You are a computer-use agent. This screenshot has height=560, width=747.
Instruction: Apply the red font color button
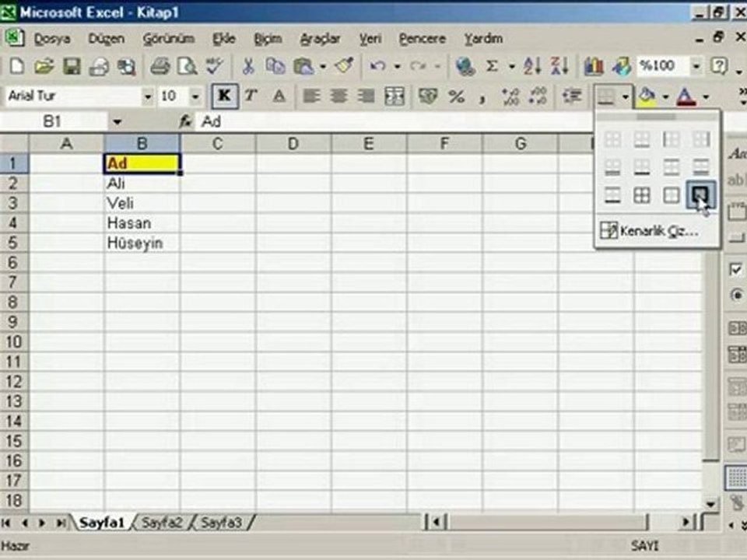(686, 96)
